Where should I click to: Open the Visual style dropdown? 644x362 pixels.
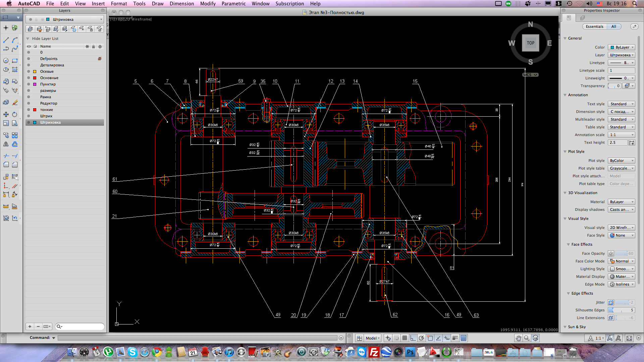(622, 228)
